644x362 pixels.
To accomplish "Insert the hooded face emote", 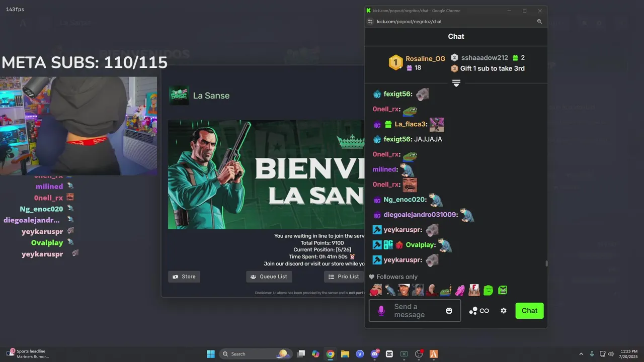I will [418, 290].
